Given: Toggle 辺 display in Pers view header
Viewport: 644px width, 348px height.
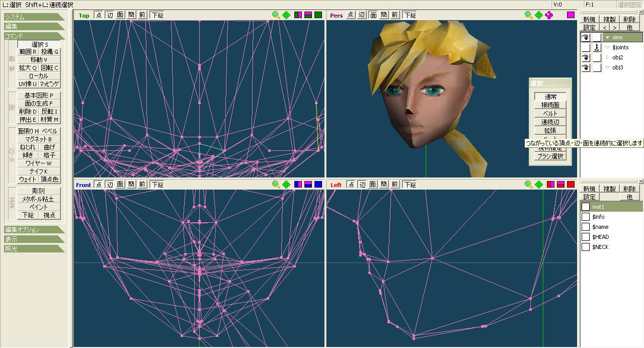Looking at the screenshot, I should click(x=362, y=15).
